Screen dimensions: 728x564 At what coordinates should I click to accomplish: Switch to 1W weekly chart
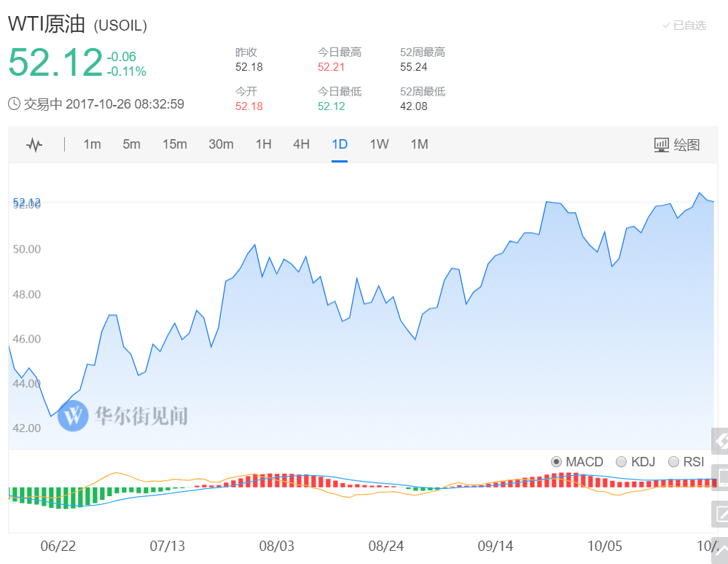(x=379, y=144)
